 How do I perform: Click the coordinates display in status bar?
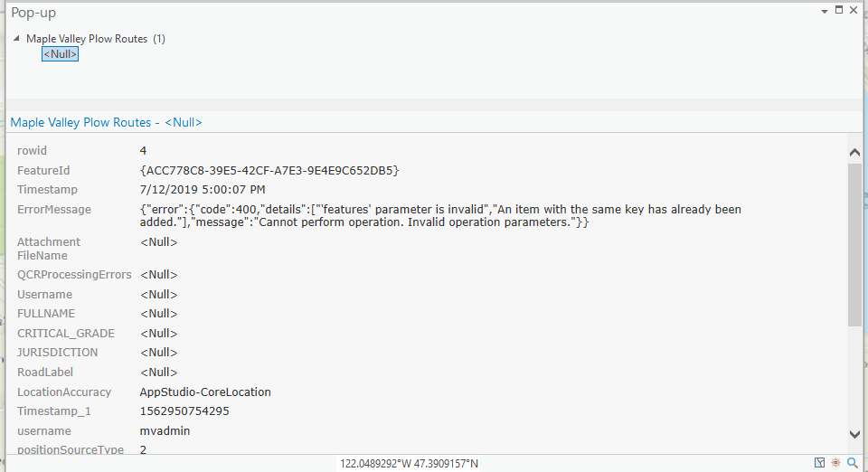(409, 463)
